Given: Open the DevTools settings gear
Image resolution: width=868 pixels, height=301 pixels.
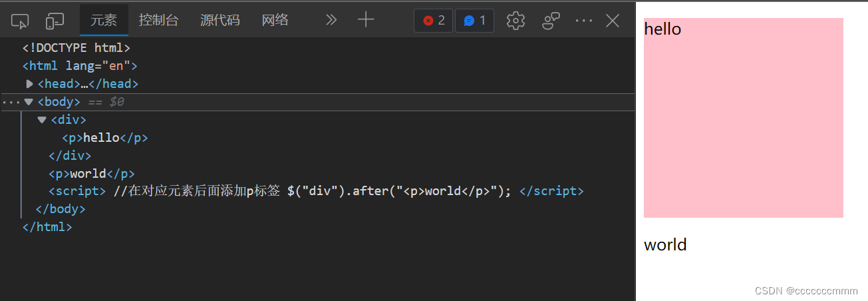Looking at the screenshot, I should pos(515,21).
